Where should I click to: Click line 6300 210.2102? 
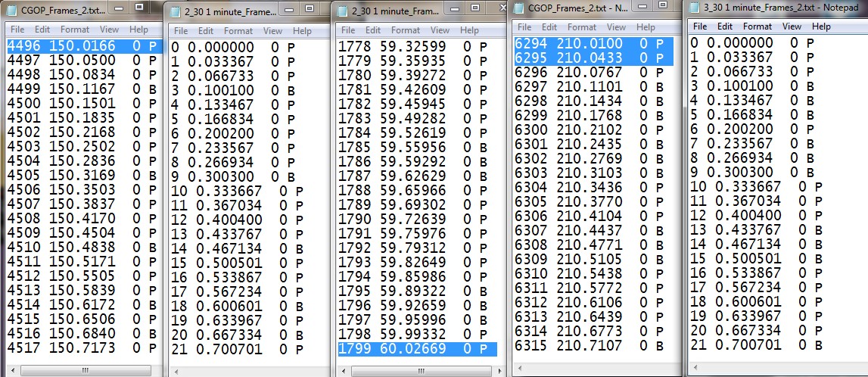(590, 130)
